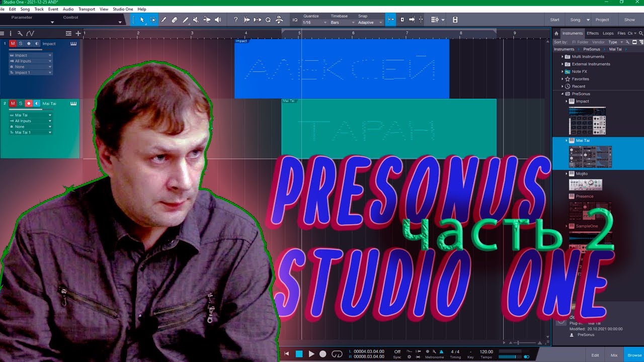Viewport: 644px width, 362px height.
Task: Toggle Loop in the transport bar
Action: pyautogui.click(x=337, y=354)
